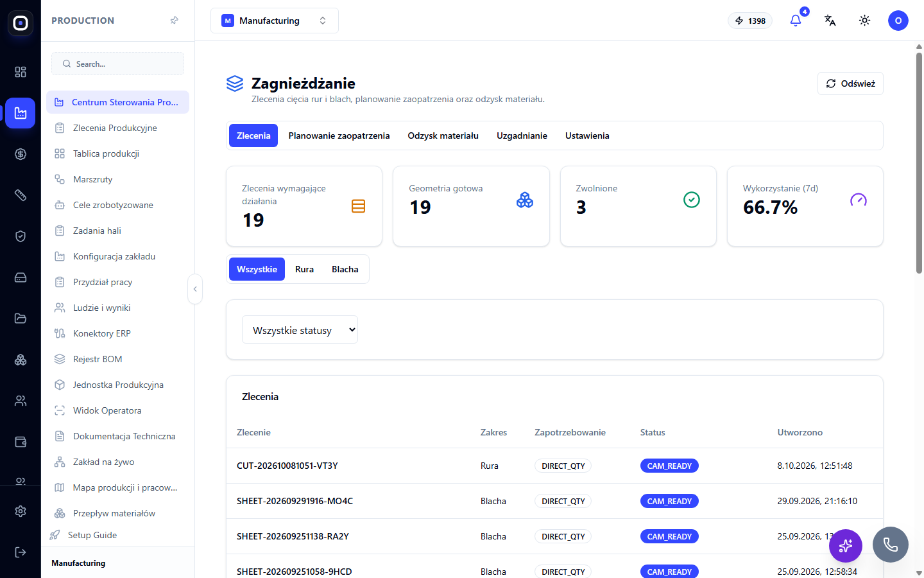Open Konektory ERP in sidebar

point(117,333)
